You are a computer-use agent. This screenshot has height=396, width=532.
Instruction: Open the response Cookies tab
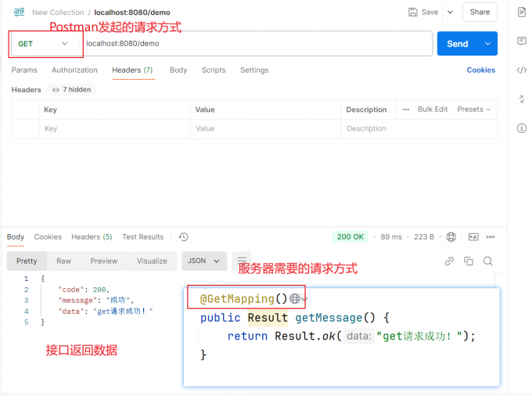coord(48,237)
